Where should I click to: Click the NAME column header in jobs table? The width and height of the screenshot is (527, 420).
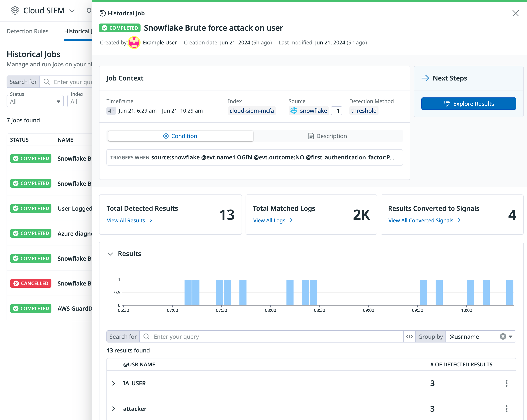coord(65,140)
